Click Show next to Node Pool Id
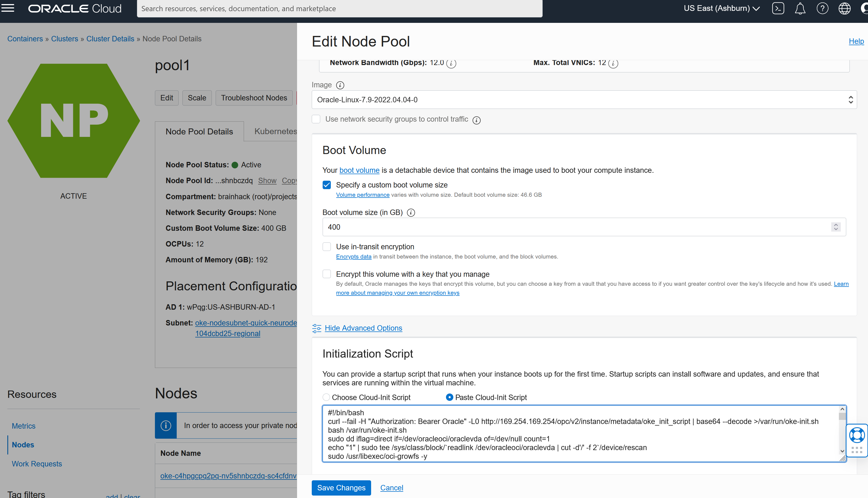Screen dimensions: 868x498 click(267, 181)
